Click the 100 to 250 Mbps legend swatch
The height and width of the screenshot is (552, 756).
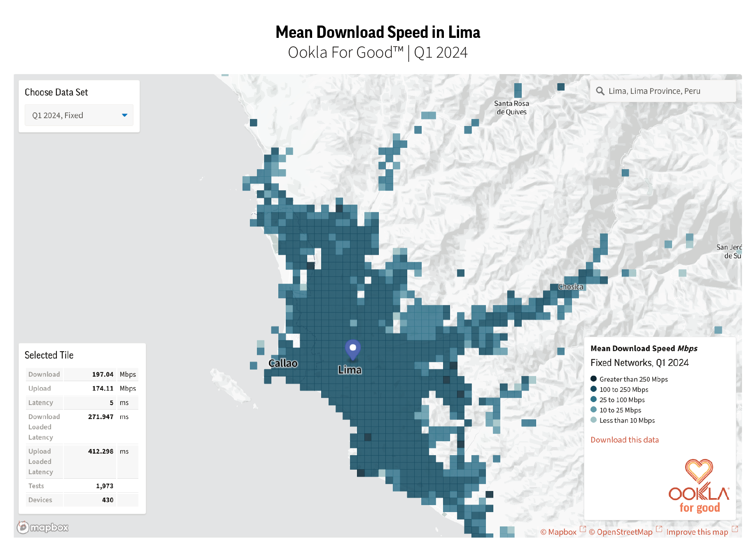click(593, 389)
